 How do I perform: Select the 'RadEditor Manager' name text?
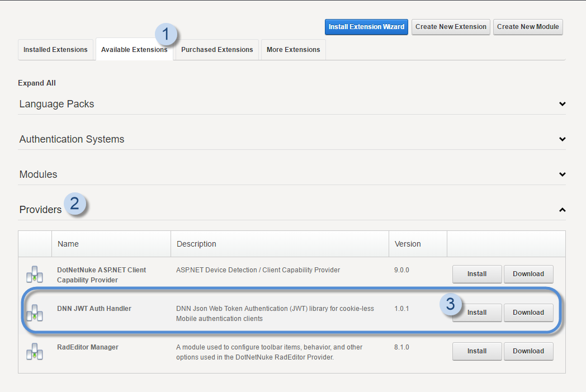tap(88, 347)
